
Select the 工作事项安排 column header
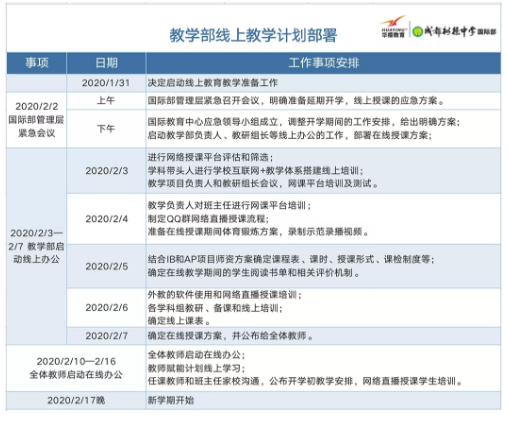coord(323,63)
